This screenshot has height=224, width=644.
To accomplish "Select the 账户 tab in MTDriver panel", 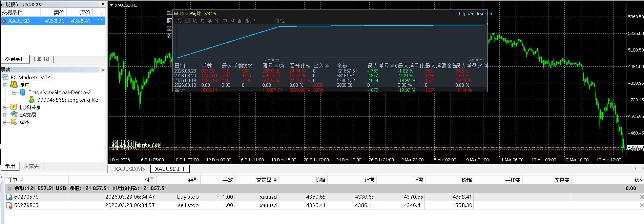I will [250, 21].
